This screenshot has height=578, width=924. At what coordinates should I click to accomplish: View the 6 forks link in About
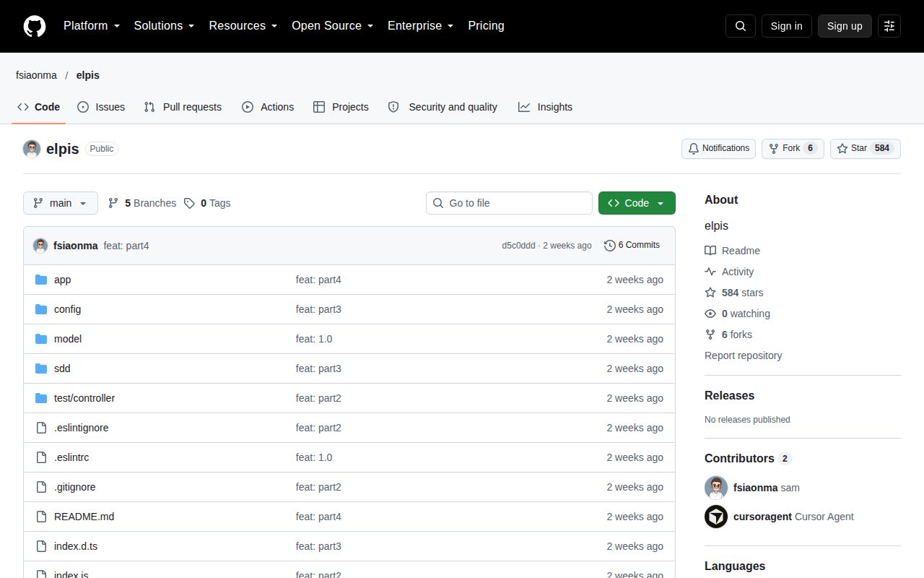tap(728, 335)
